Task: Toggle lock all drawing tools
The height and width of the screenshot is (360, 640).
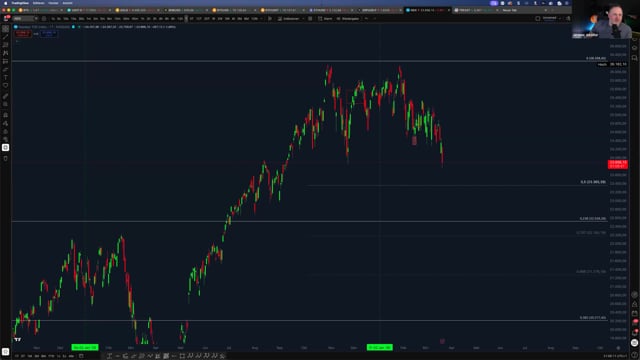Action: coord(5,131)
